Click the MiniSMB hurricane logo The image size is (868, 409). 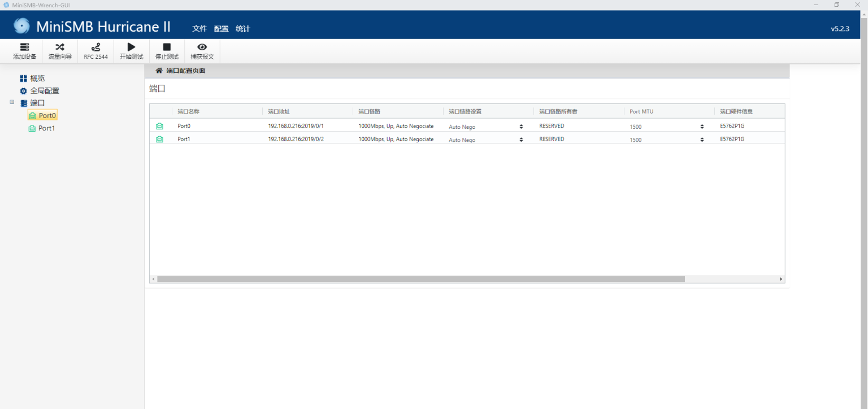21,26
